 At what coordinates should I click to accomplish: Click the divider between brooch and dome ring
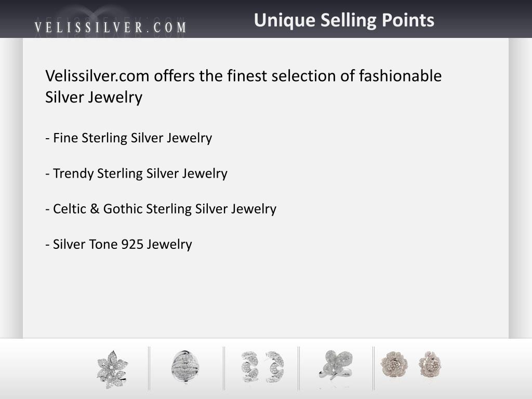(149, 368)
